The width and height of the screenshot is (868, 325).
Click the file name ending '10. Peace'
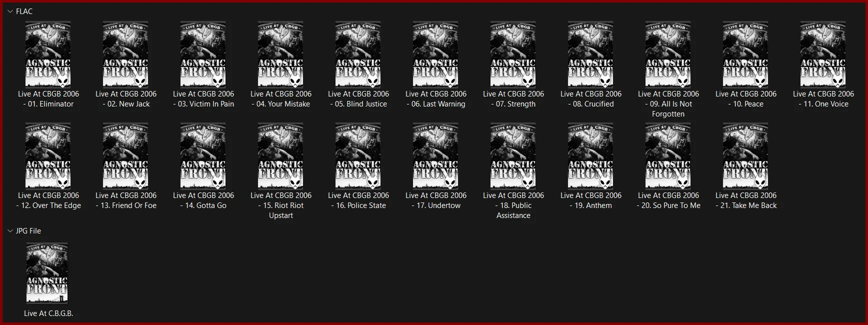(746, 99)
